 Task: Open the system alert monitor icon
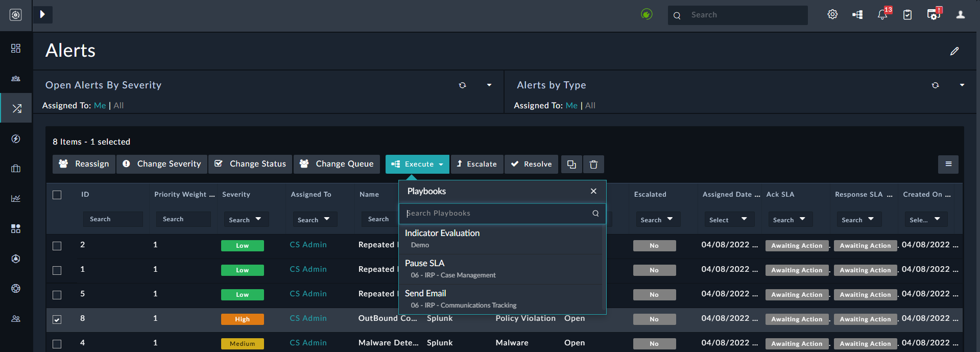click(934, 14)
